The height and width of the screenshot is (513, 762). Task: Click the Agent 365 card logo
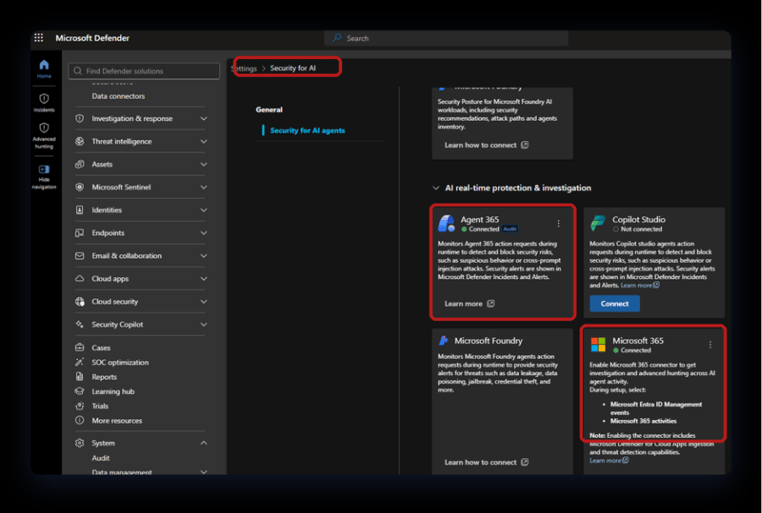pos(447,223)
